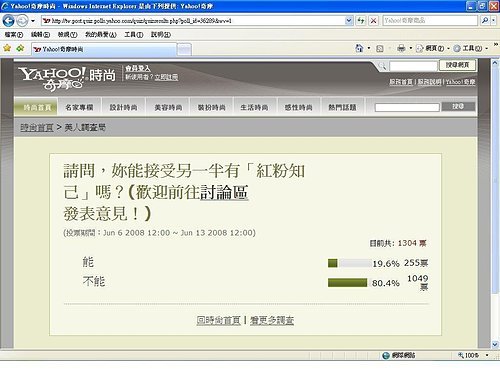Image resolution: width=500 pixels, height=375 pixels.
Task: Select the 生活時尚 navigation tab
Action: (x=254, y=107)
